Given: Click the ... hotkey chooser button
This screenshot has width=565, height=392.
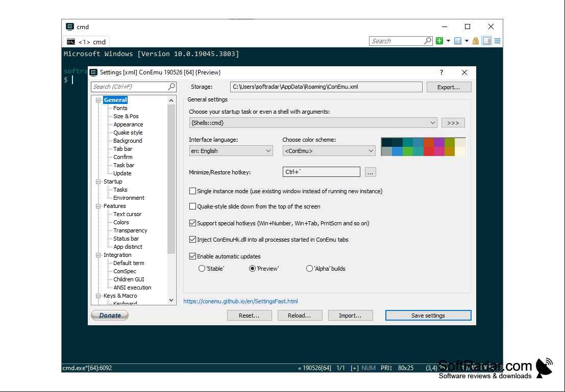Looking at the screenshot, I should (x=370, y=172).
